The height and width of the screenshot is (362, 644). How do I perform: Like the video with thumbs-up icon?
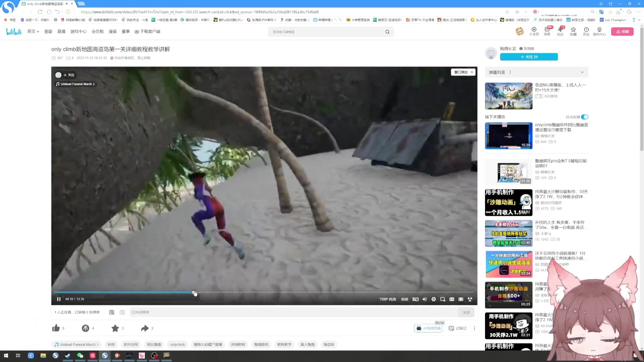coord(56,328)
